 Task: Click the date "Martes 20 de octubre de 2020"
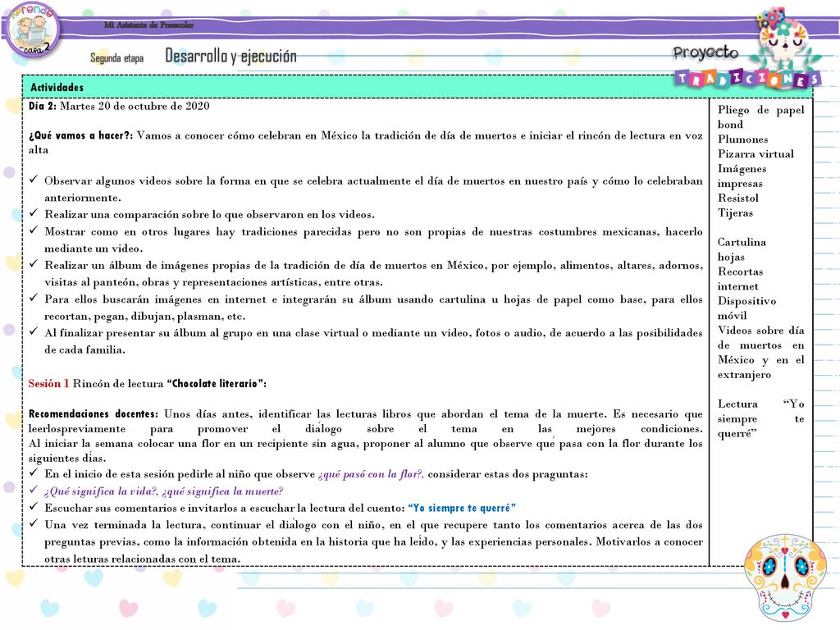135,106
